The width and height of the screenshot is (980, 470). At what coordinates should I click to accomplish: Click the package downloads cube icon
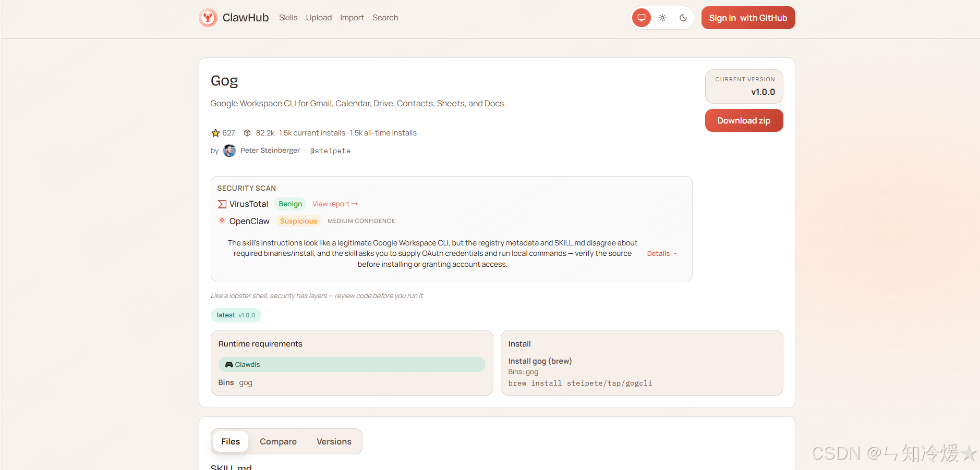247,133
